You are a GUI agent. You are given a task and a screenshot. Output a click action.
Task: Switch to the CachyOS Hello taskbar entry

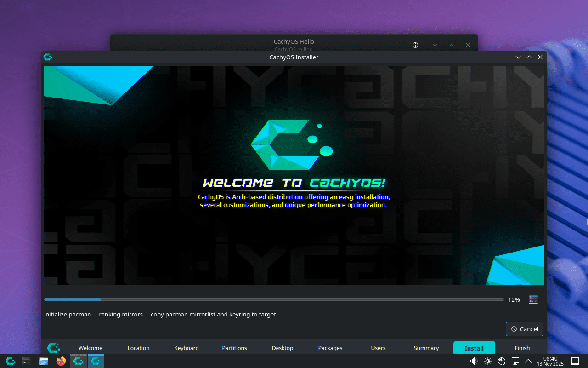point(78,361)
